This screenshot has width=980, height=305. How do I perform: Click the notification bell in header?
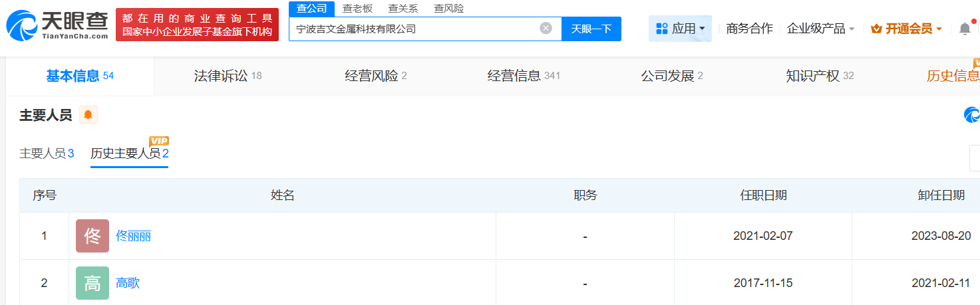[965, 29]
